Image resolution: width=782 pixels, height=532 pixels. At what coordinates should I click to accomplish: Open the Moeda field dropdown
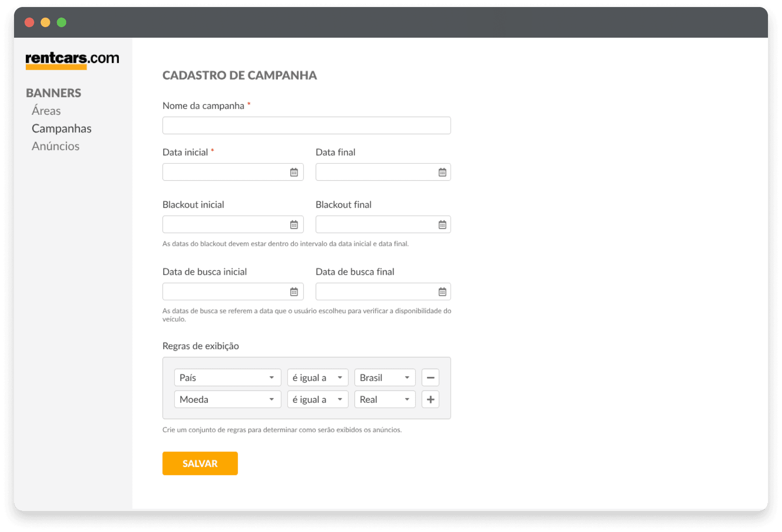point(227,399)
